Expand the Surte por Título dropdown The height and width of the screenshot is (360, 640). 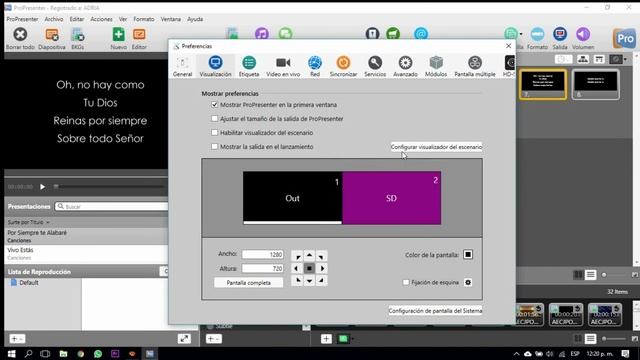click(x=29, y=222)
